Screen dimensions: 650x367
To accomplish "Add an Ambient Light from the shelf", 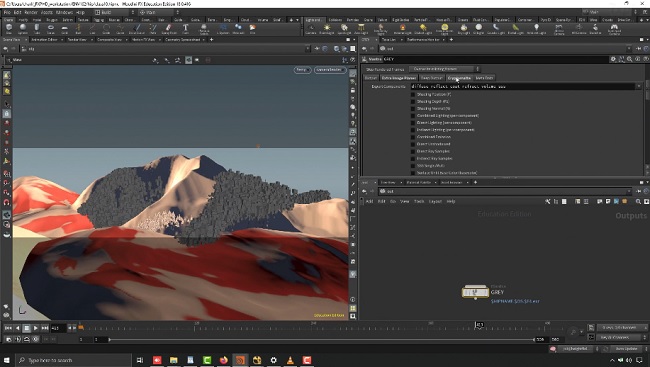I will 536,29.
